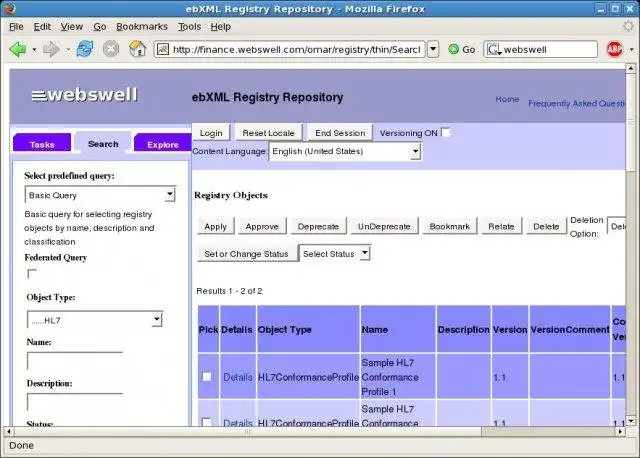The height and width of the screenshot is (458, 640).
Task: Click the Forward arrow icon
Action: (x=51, y=49)
